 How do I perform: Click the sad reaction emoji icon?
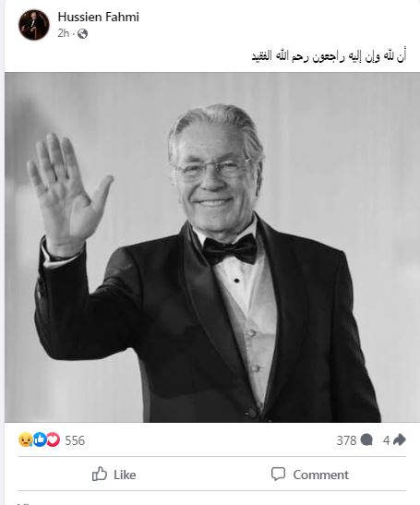coord(26,439)
